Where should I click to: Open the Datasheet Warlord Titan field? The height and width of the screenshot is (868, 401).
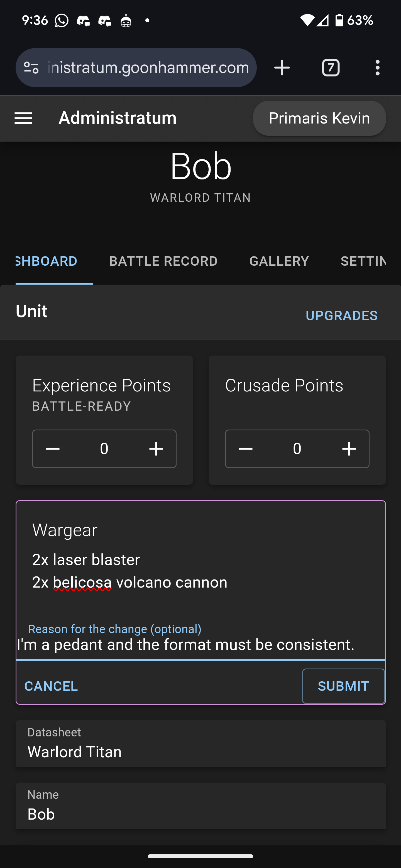pos(200,744)
